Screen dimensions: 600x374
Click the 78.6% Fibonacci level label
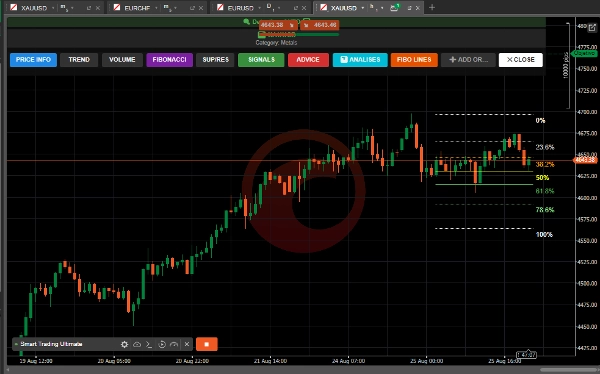545,210
